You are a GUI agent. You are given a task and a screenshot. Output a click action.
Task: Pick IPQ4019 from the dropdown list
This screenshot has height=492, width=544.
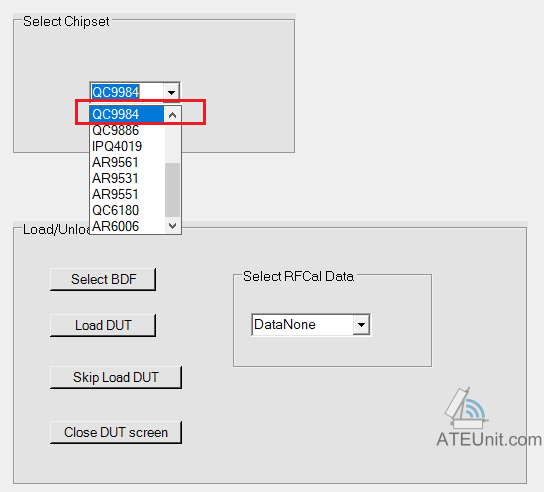pyautogui.click(x=127, y=146)
